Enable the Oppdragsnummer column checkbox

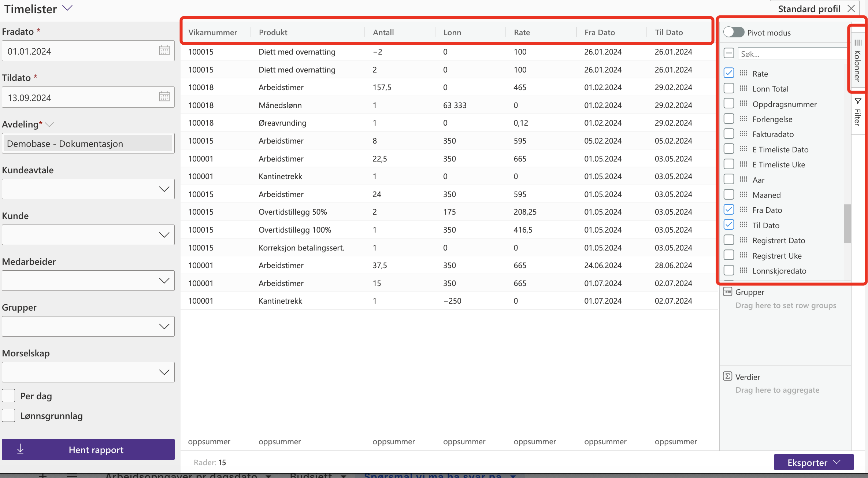tap(729, 103)
